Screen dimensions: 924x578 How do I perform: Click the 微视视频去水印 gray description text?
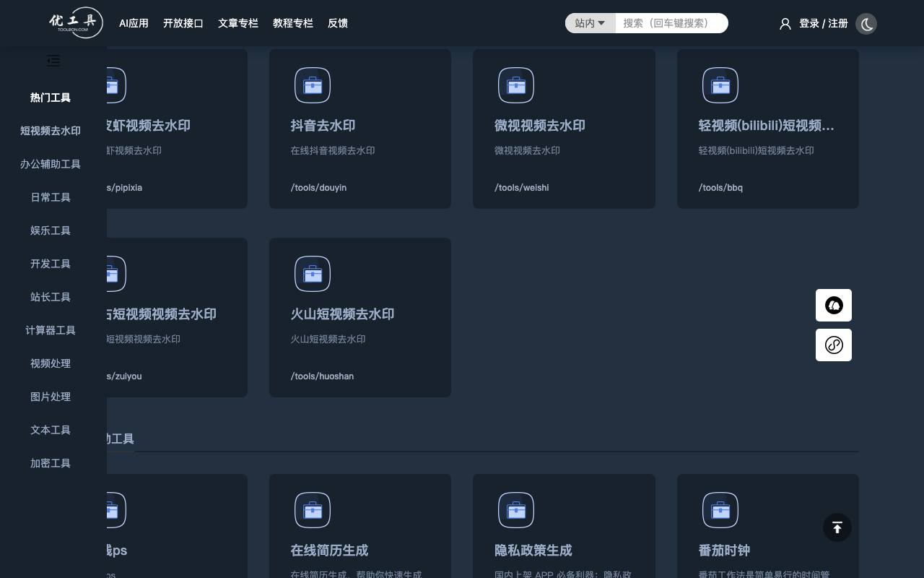click(x=528, y=151)
